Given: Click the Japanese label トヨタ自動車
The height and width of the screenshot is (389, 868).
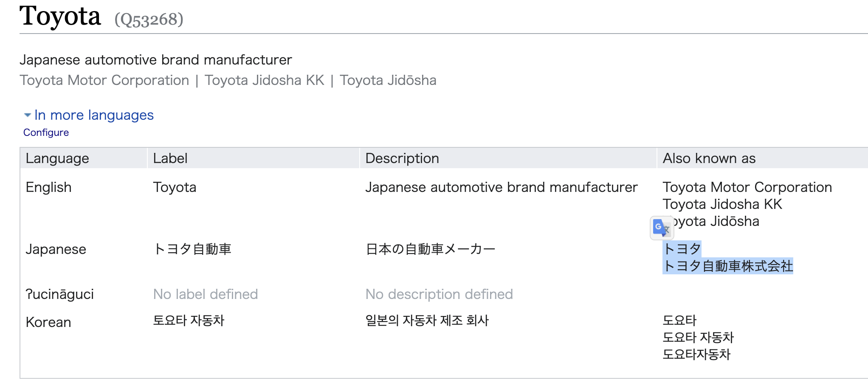Looking at the screenshot, I should click(192, 249).
